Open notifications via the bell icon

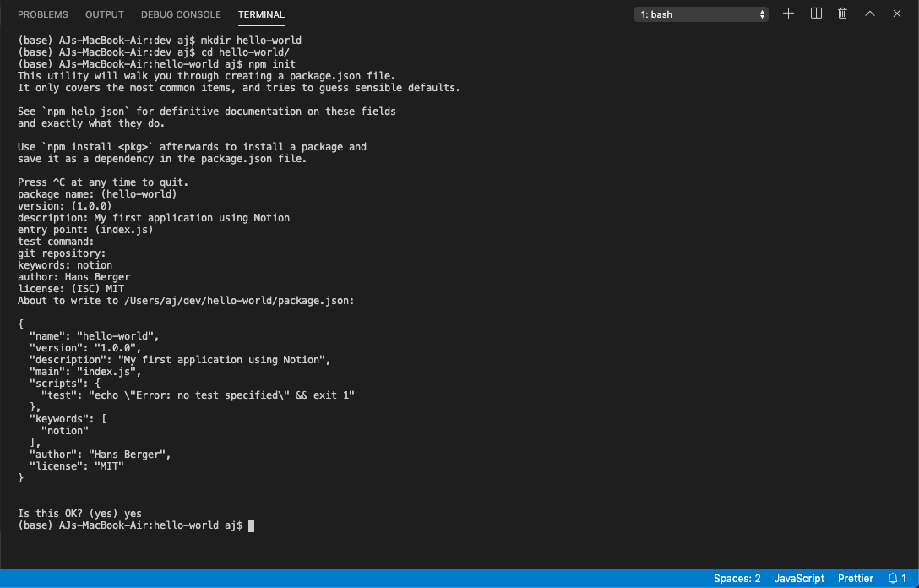click(x=896, y=579)
